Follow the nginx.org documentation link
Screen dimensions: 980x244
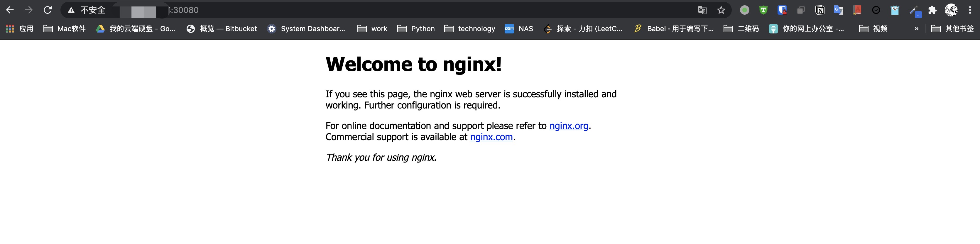[568, 126]
